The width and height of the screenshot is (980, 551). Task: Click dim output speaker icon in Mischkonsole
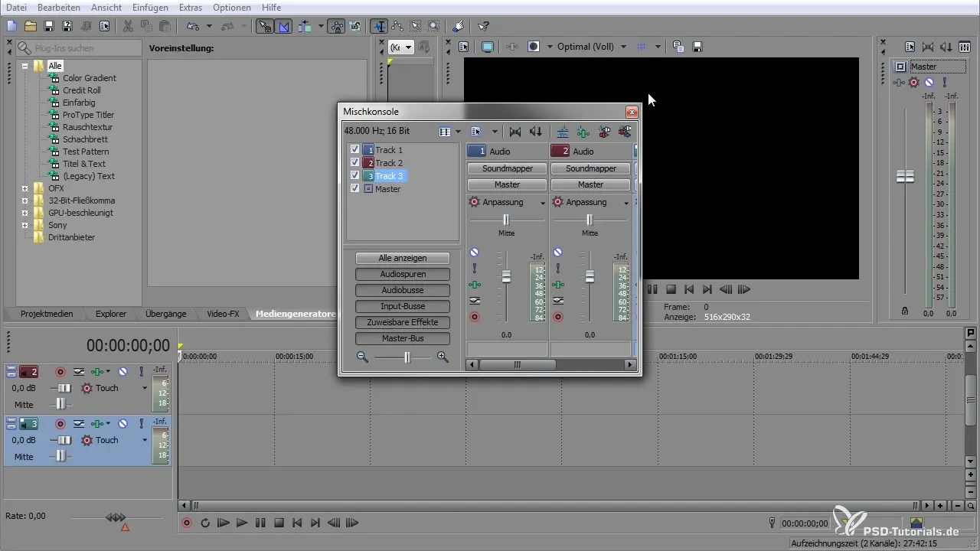(536, 132)
